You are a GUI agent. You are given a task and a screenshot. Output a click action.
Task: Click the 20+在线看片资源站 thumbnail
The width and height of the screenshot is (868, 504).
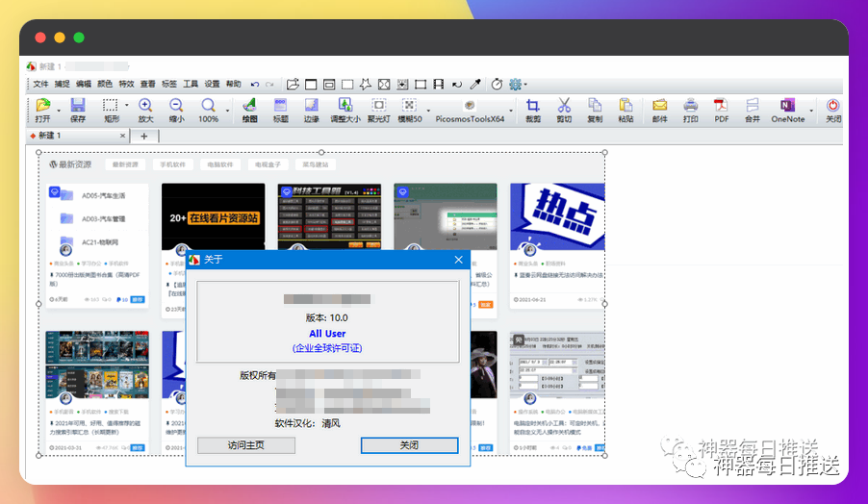(x=213, y=216)
